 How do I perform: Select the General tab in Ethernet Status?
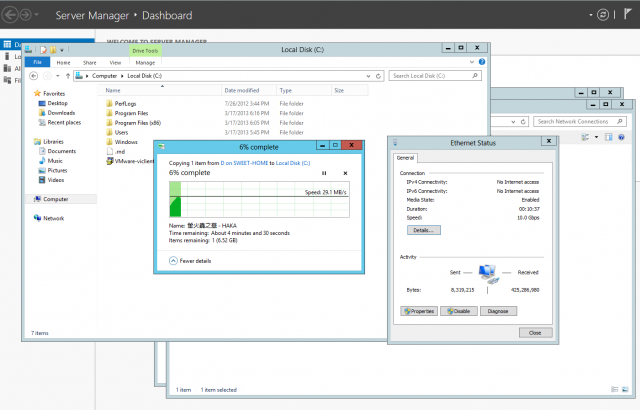tap(405, 158)
